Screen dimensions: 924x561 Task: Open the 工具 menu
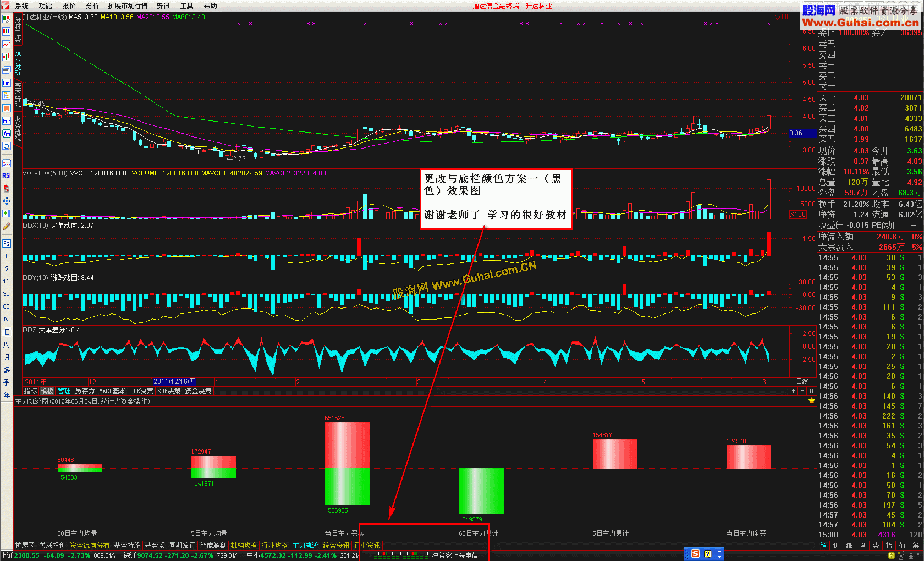coord(187,6)
